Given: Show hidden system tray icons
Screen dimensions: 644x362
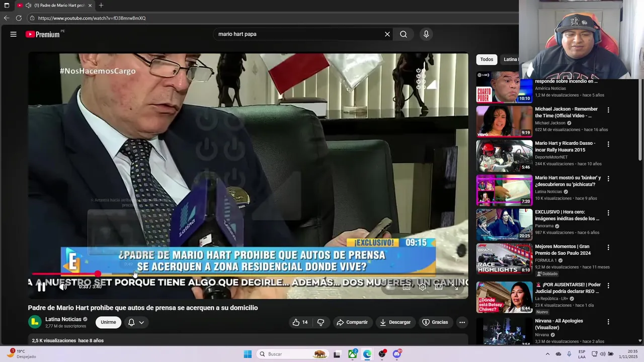Looking at the screenshot, I should 547,354.
